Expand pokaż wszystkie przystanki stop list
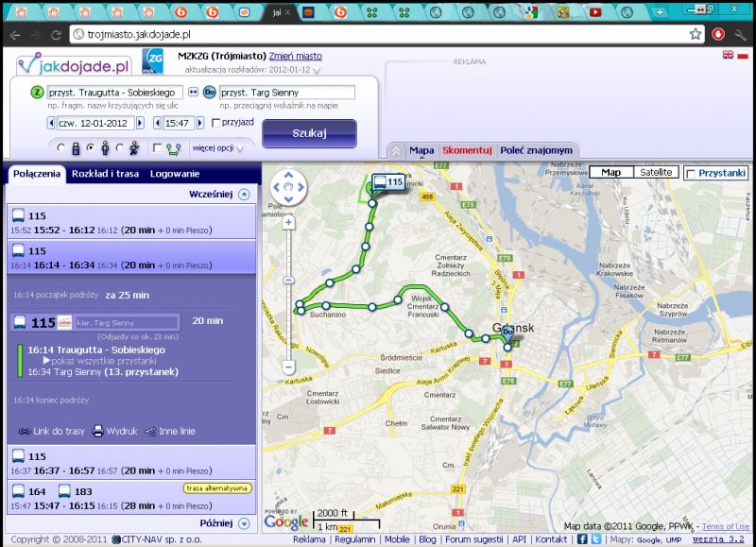756x547 pixels. pyautogui.click(x=100, y=361)
